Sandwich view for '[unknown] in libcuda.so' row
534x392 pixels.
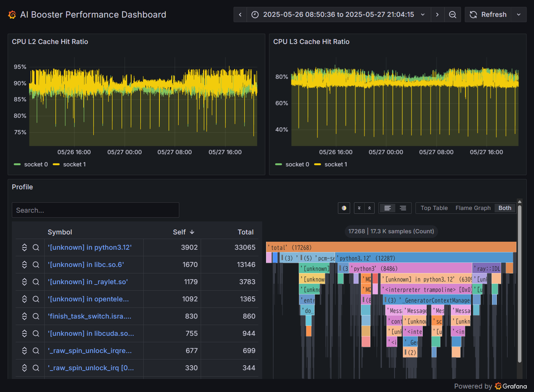[x=24, y=333]
